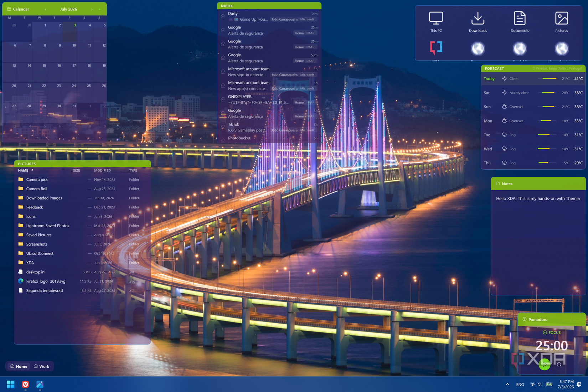This screenshot has width=588, height=392.
Task: Click the Calendar widget header icon
Action: pyautogui.click(x=9, y=9)
